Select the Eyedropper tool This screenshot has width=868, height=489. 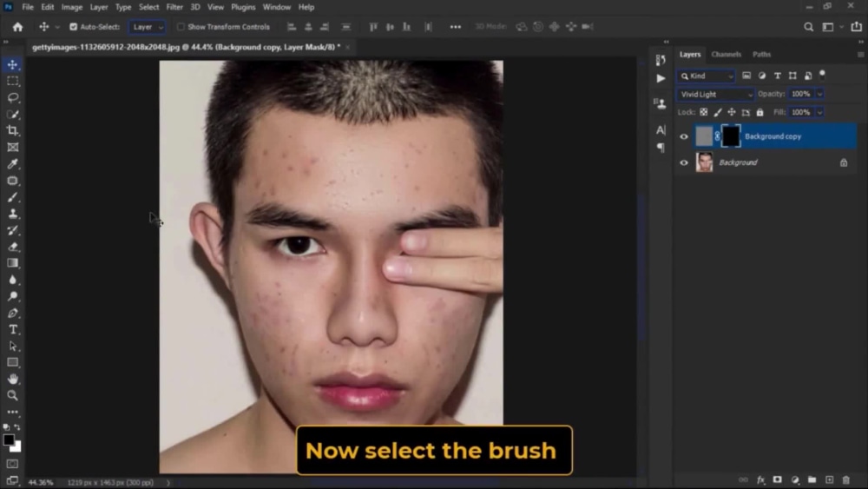click(x=13, y=164)
